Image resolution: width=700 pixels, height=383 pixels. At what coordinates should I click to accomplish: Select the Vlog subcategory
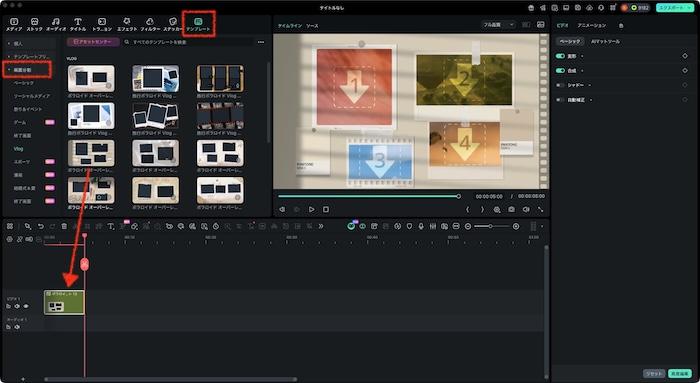pyautogui.click(x=18, y=149)
